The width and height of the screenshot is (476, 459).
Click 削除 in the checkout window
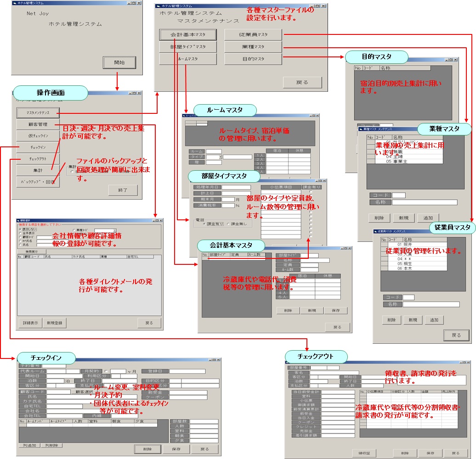[x=405, y=453]
